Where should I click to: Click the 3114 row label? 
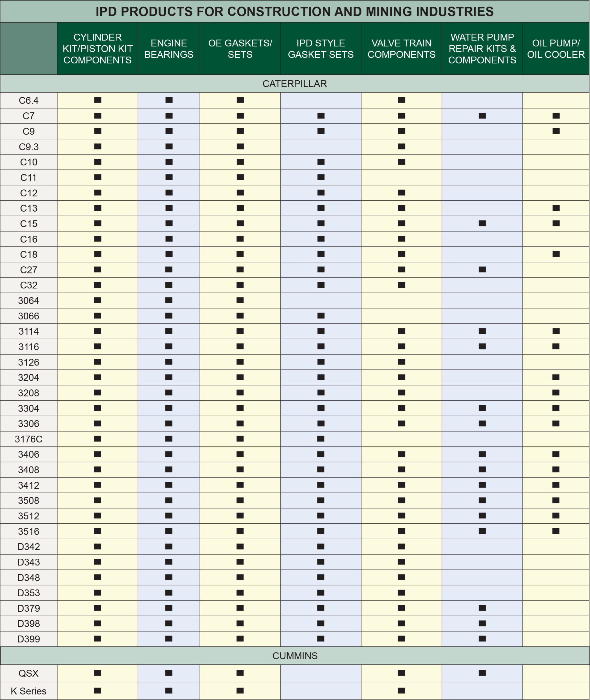(x=29, y=331)
